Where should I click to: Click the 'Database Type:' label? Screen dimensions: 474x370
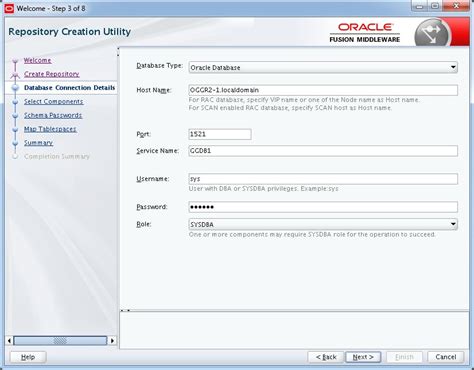tap(160, 66)
